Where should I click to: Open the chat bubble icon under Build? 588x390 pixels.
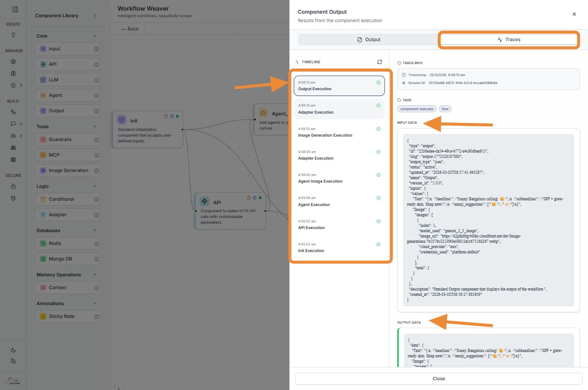pos(13,124)
